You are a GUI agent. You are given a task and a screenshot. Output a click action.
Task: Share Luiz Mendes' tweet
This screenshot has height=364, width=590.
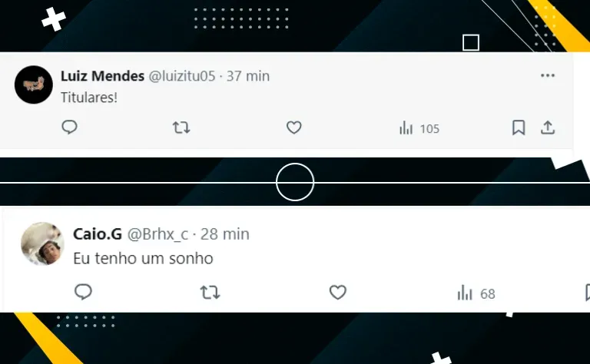coord(548,127)
